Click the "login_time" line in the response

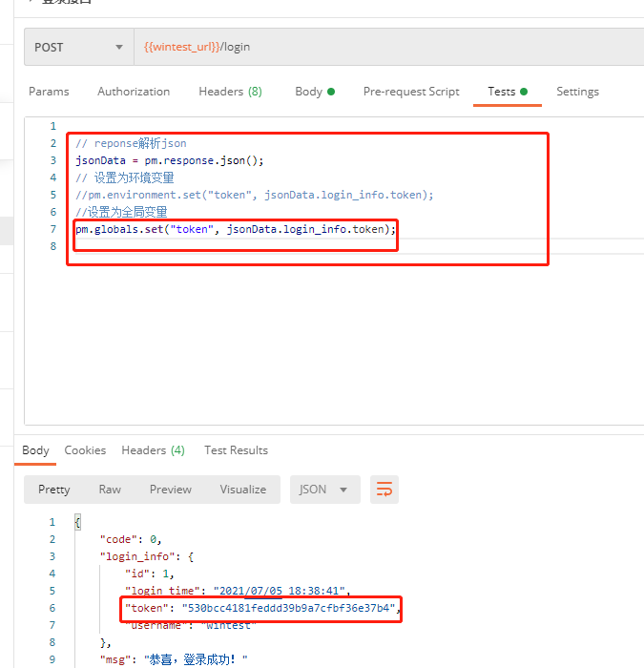tap(238, 591)
